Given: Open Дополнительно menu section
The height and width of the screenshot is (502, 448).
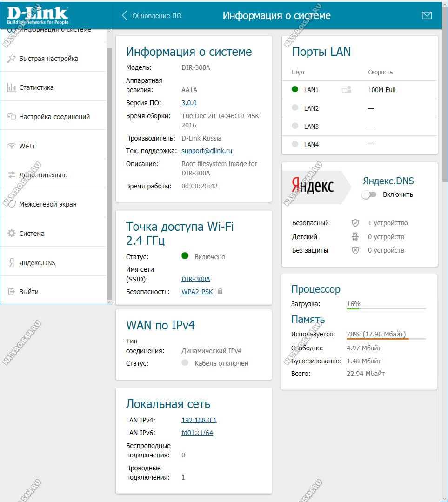Looking at the screenshot, I should click(43, 175).
